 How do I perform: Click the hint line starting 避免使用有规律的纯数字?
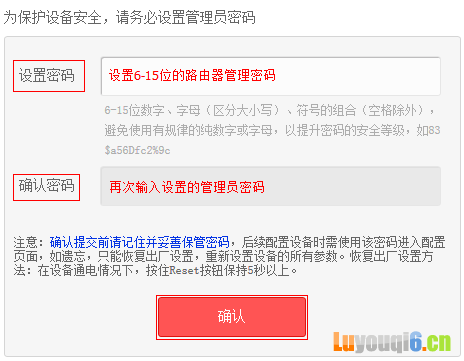(272, 130)
